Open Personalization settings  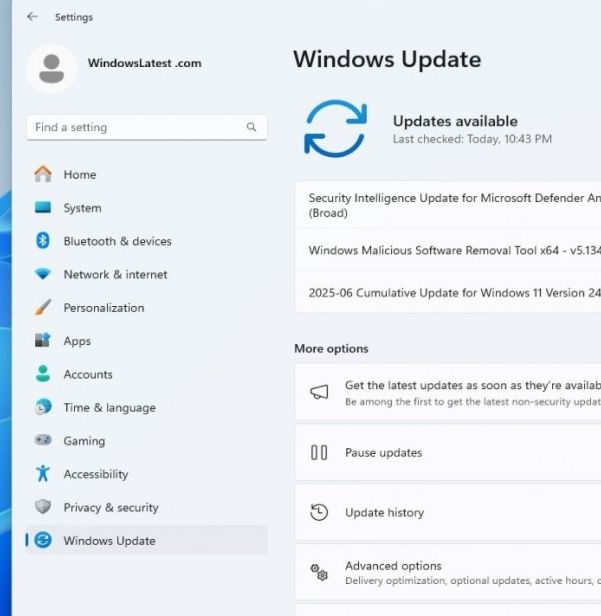pos(147,307)
